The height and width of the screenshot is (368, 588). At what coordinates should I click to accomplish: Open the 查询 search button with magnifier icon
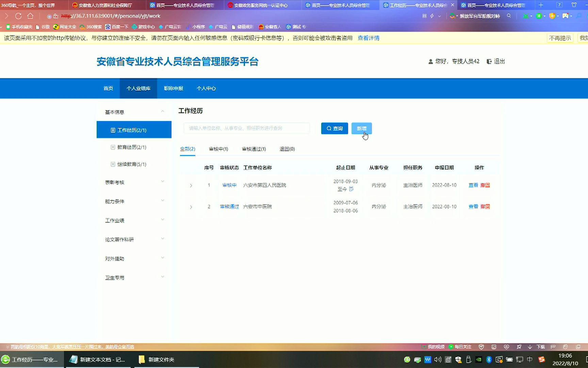[x=334, y=128]
